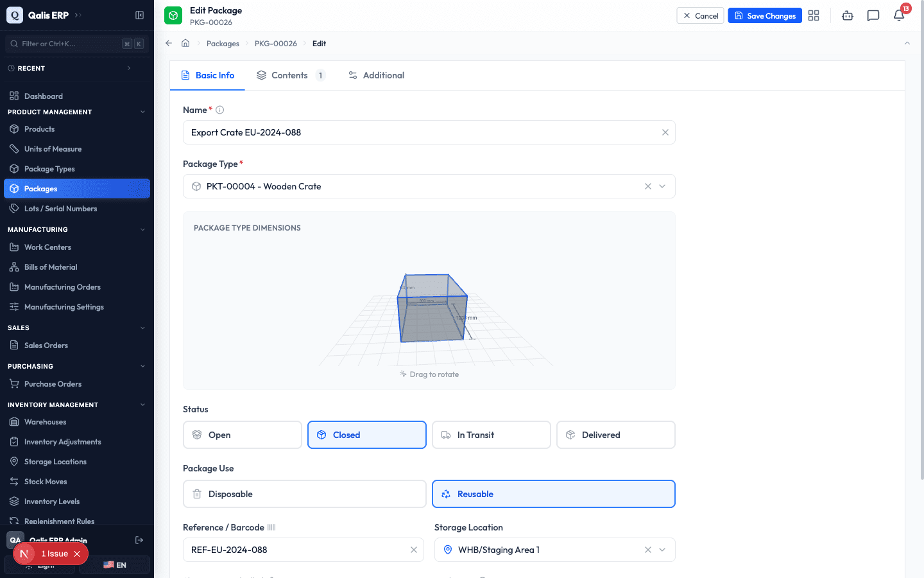924x578 pixels.
Task: Open the notifications bell icon
Action: (x=899, y=15)
